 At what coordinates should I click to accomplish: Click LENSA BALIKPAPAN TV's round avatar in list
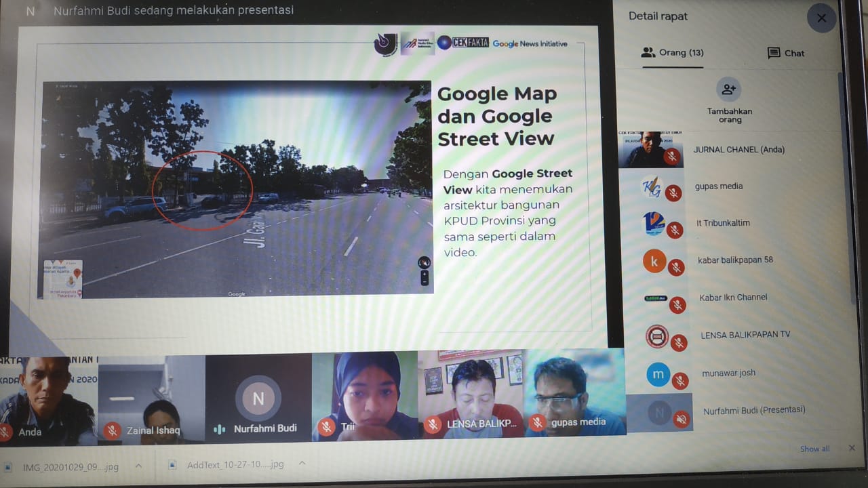[x=657, y=336]
